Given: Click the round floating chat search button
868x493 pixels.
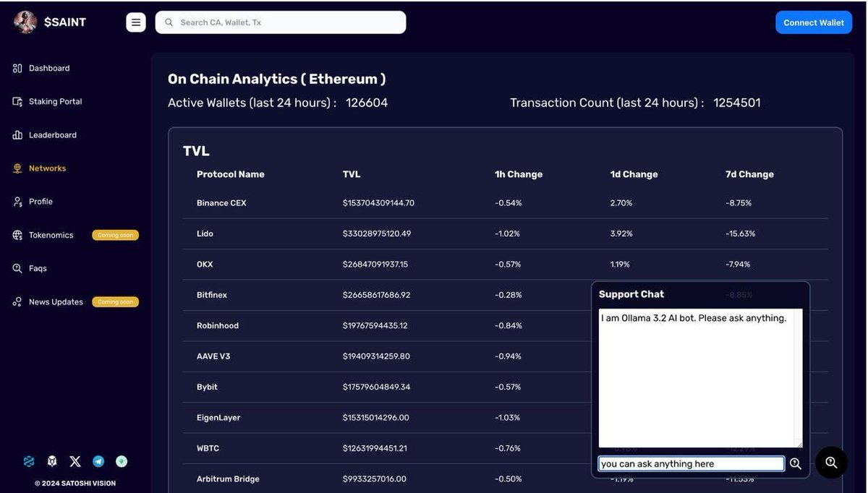Looking at the screenshot, I should [x=831, y=463].
